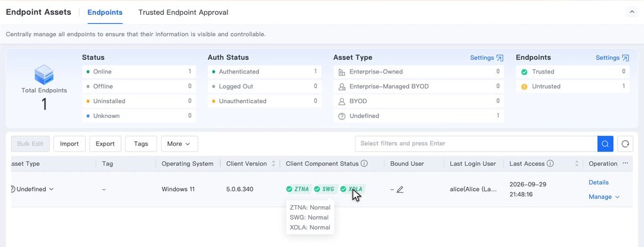This screenshot has height=247, width=644.
Task: Focus the Select filters search field
Action: click(x=476, y=143)
